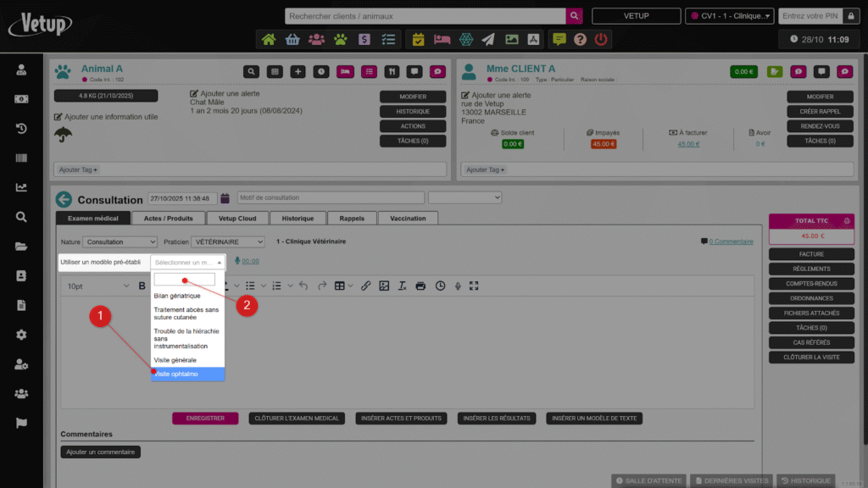Open the Nature dropdown showing Consultation
Screen dimensions: 868x488
point(120,242)
